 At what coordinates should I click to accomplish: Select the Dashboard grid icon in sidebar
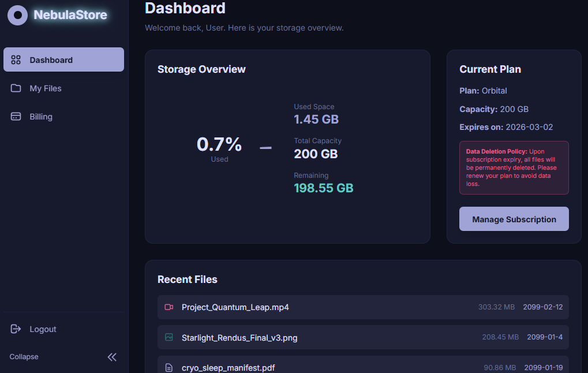point(15,59)
